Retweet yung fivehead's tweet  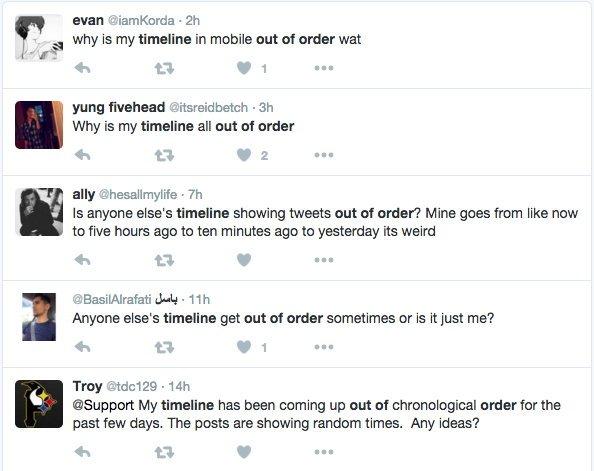(x=164, y=155)
